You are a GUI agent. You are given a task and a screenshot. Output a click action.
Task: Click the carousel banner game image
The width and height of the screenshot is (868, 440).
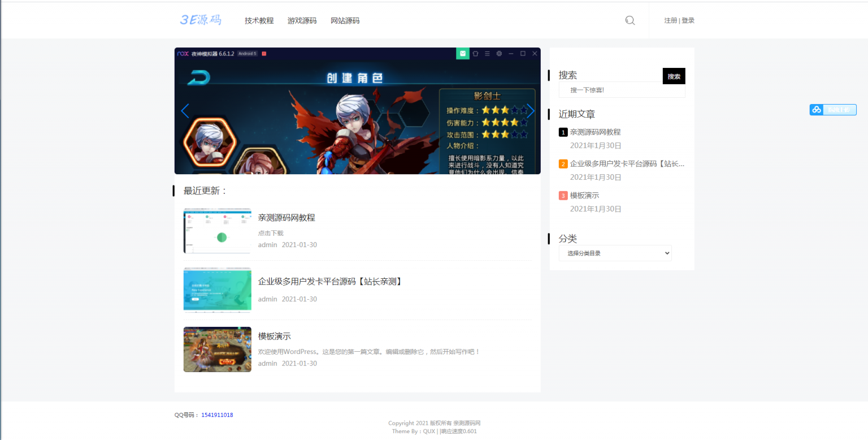[357, 111]
